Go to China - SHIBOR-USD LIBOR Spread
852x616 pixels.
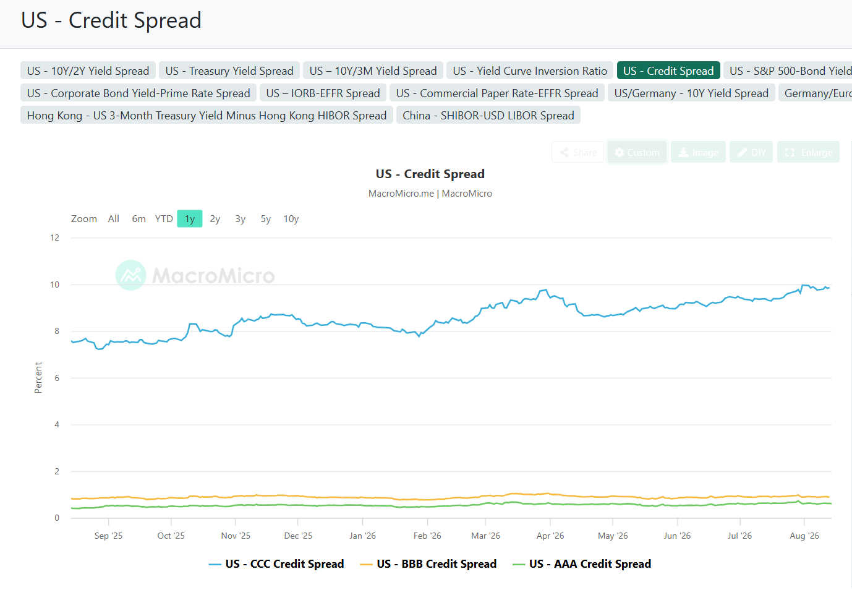click(488, 115)
